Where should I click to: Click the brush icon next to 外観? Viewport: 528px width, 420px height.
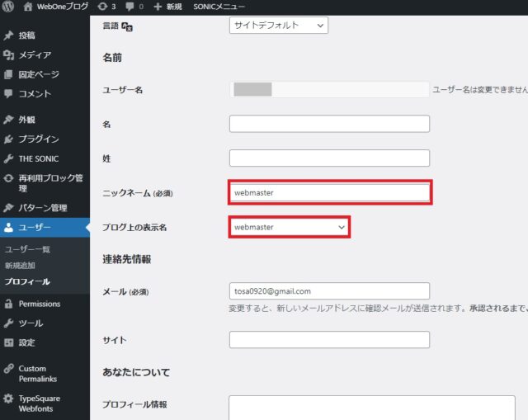point(8,120)
